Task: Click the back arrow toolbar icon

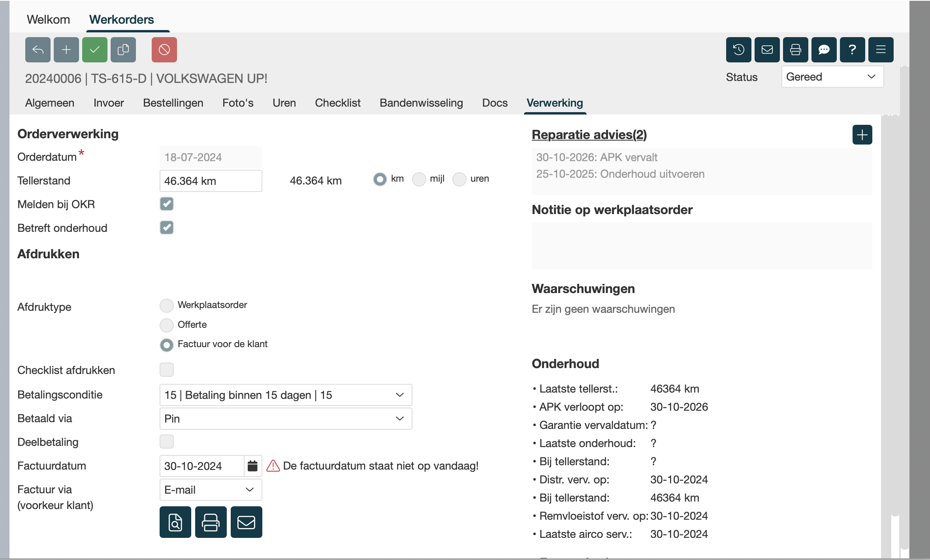Action: [38, 50]
